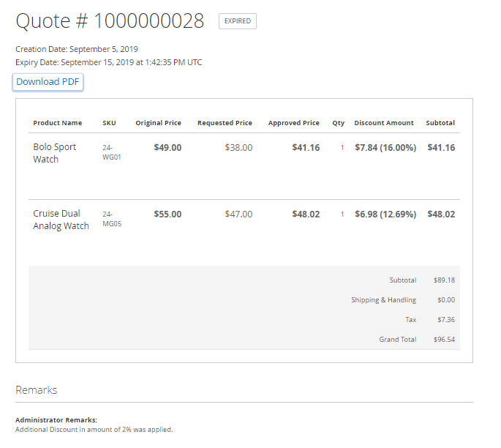Click the Download PDF button

pos(48,82)
